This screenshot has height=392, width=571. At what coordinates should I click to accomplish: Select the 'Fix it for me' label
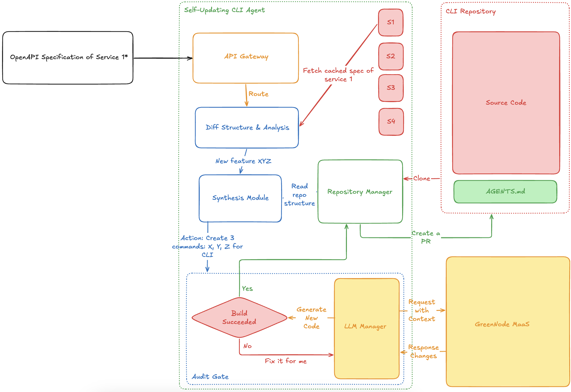[x=286, y=361]
